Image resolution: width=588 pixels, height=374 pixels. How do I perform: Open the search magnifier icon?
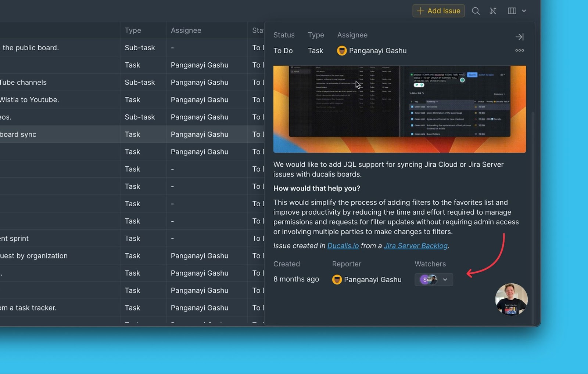click(476, 11)
